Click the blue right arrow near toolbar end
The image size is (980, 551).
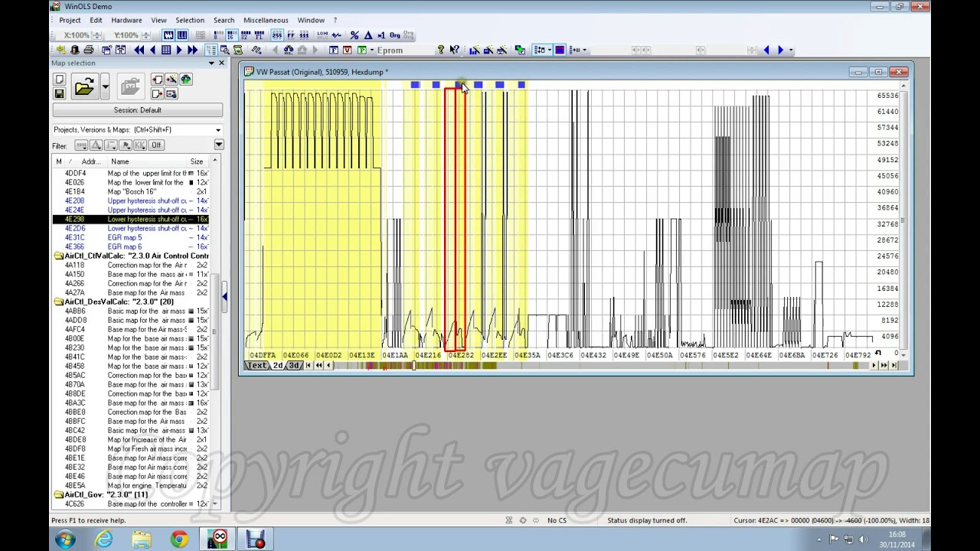780,50
